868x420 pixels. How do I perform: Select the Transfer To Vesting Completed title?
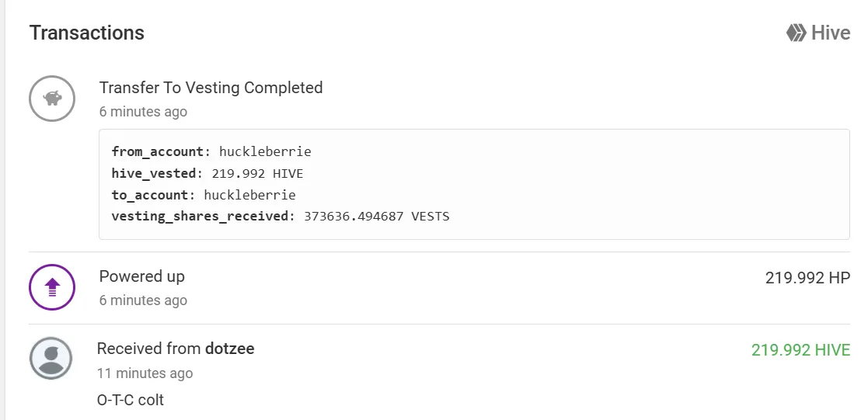tap(211, 88)
